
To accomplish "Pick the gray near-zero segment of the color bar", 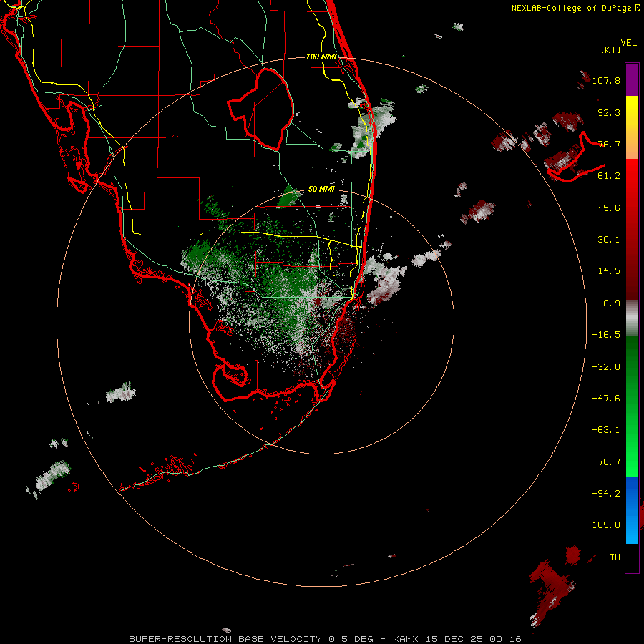I will coord(632,318).
